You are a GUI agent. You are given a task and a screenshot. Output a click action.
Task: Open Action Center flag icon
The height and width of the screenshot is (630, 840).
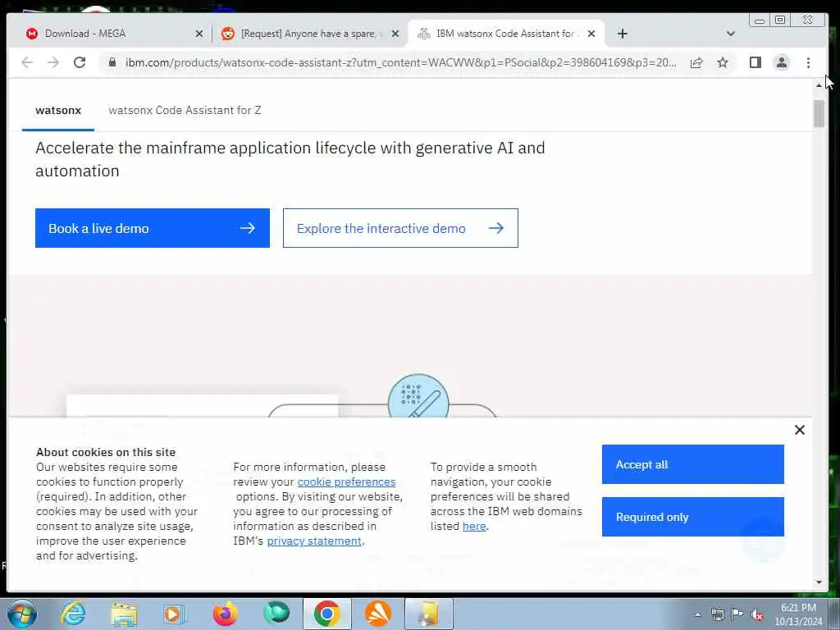tap(737, 615)
